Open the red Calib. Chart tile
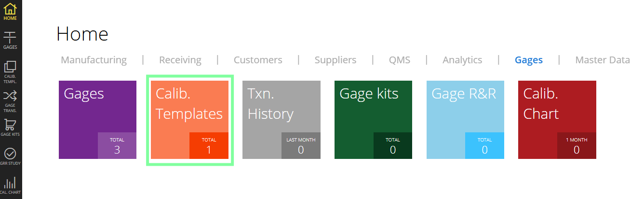Screen dimensions: 644x199 (x=557, y=119)
